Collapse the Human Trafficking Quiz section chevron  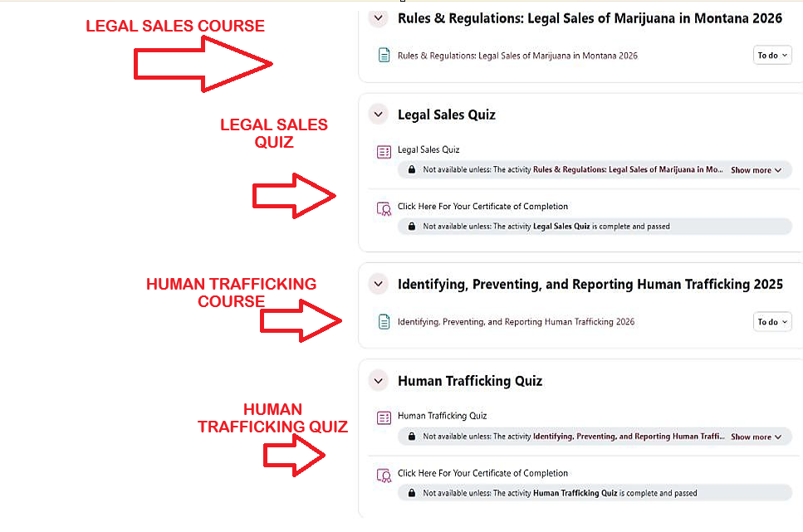378,380
